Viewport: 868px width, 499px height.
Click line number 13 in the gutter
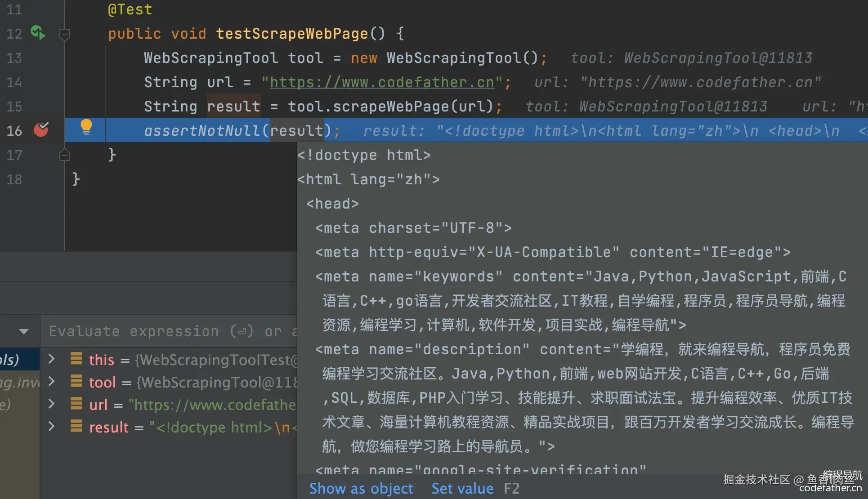pos(14,58)
